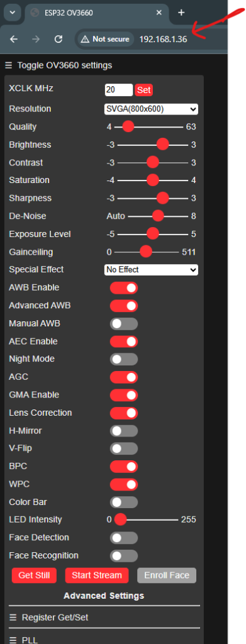Image resolution: width=246 pixels, height=644 pixels.
Task: Click the LED Intensity slider handle
Action: tap(120, 519)
